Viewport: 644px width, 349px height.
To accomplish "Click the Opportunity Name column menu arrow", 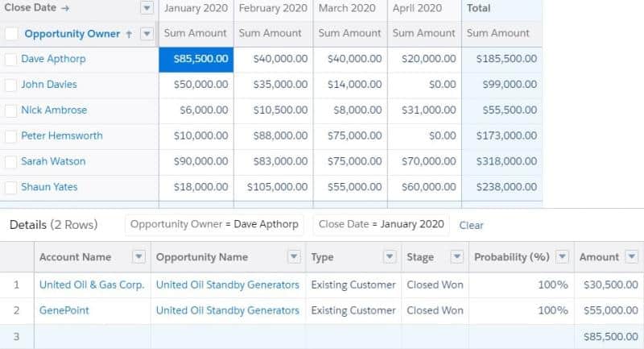I will click(291, 257).
